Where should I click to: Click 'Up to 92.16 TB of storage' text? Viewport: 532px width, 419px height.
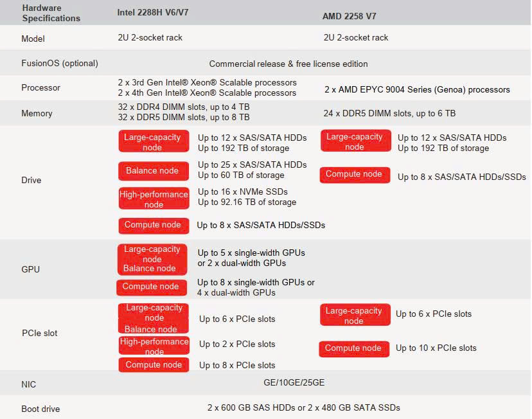pyautogui.click(x=247, y=202)
